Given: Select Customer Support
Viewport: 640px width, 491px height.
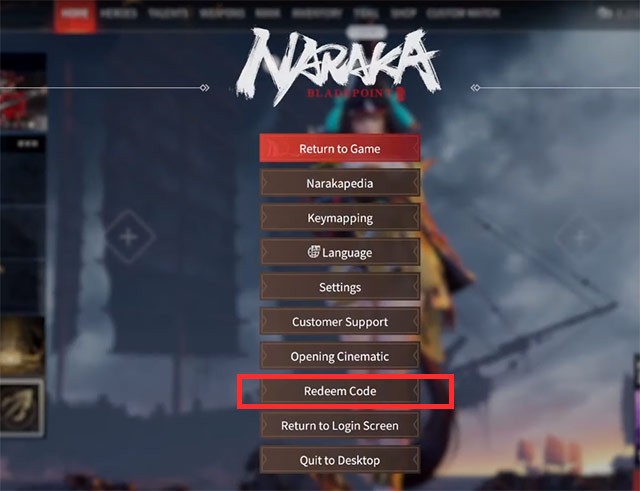Looking at the screenshot, I should click(340, 322).
